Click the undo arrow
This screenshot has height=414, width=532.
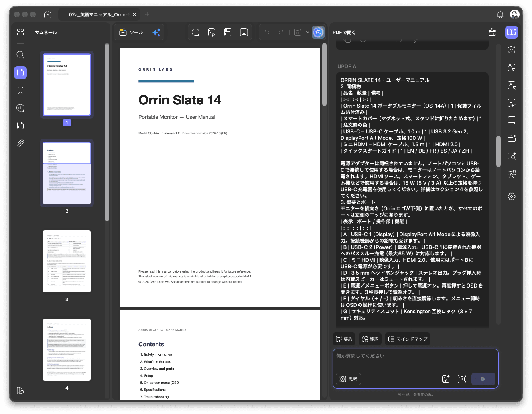tap(267, 32)
